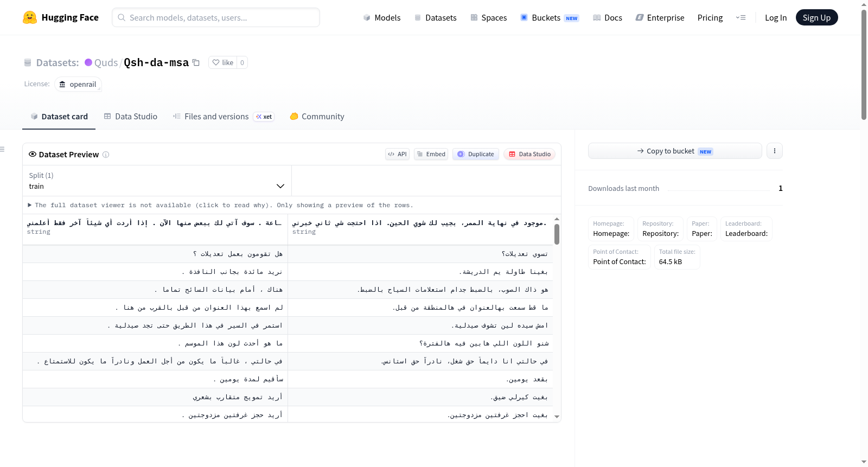Click the dataset preview table scrollbar thumb

tap(557, 234)
